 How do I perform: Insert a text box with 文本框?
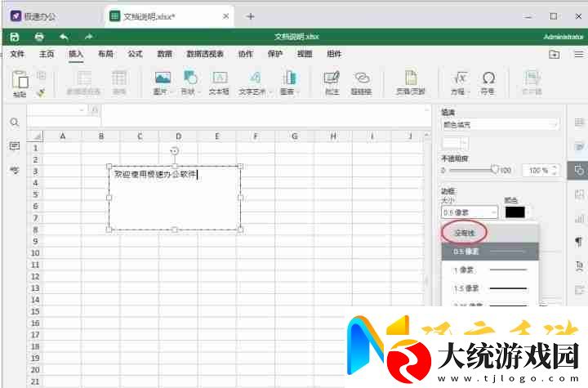click(220, 83)
